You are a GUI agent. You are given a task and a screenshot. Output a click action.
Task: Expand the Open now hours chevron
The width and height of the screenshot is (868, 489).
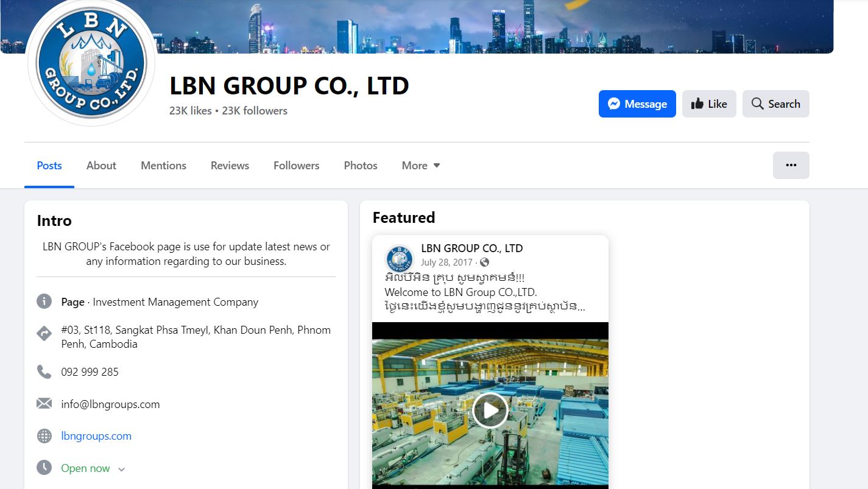click(x=121, y=469)
